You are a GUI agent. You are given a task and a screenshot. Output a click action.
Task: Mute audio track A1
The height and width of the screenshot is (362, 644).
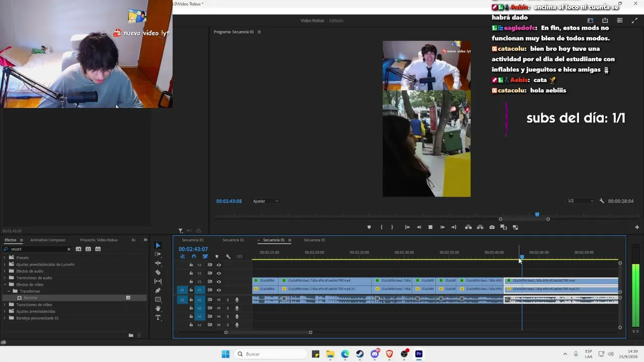click(x=219, y=300)
